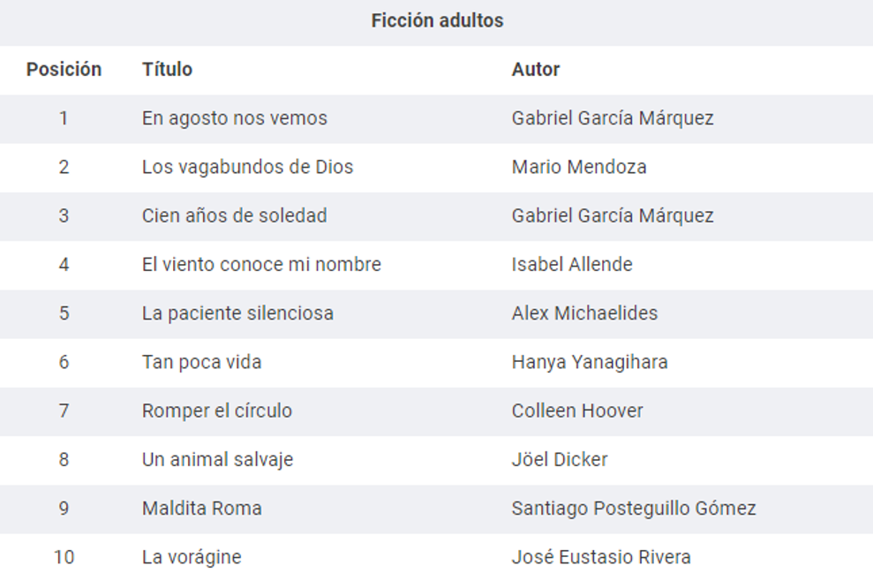Screen dimensions: 873x588
Task: Click 'El viento conoce mi nombre'
Action: 261,264
